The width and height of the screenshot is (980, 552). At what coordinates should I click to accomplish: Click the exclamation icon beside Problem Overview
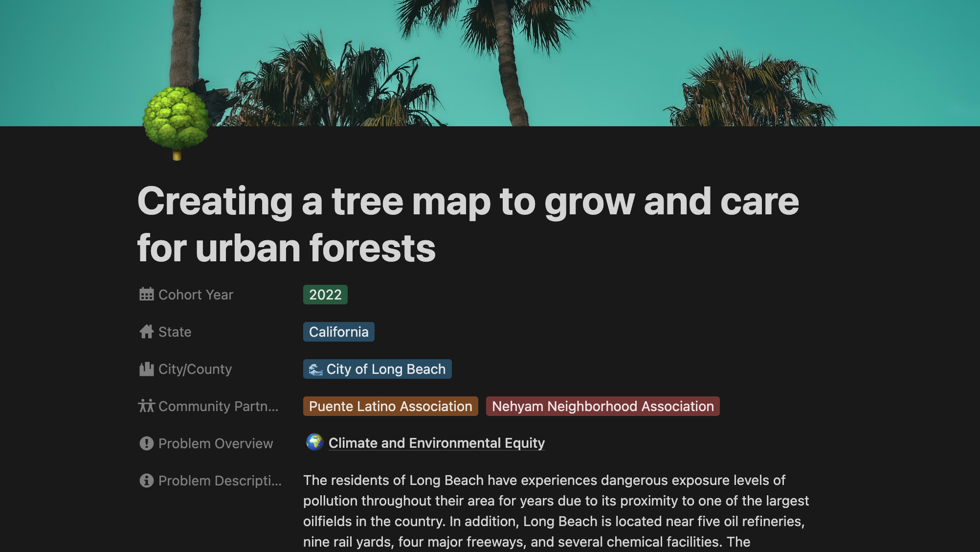146,443
